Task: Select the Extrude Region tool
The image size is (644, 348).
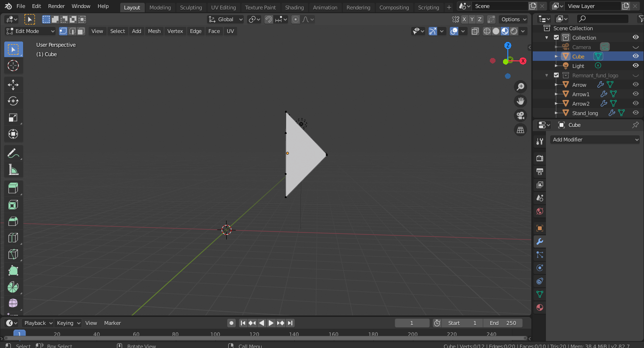Action: coord(13,189)
